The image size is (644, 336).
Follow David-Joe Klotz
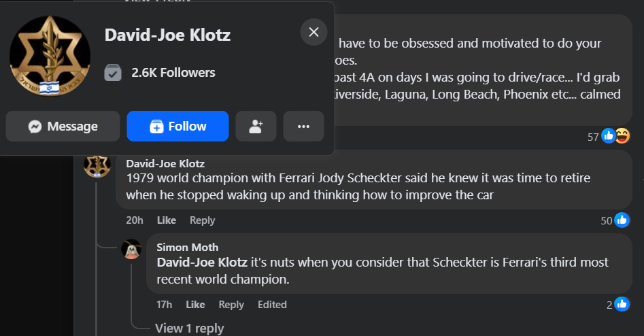pos(177,127)
